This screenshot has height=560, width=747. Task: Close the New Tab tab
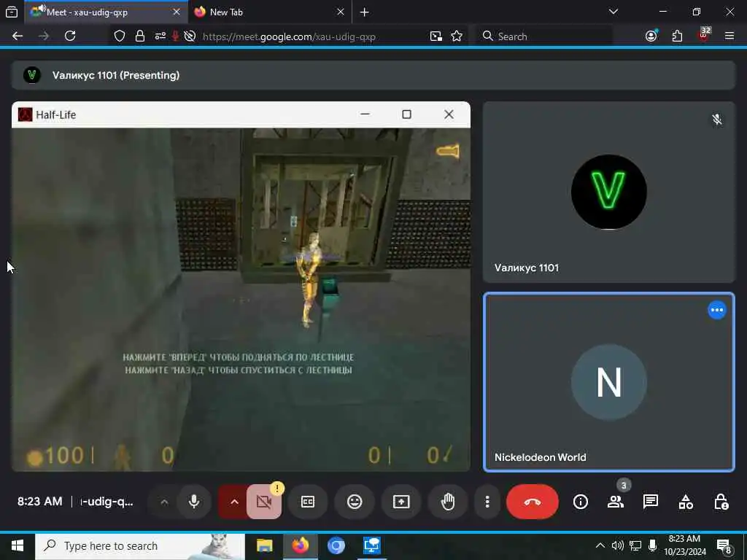pos(340,12)
